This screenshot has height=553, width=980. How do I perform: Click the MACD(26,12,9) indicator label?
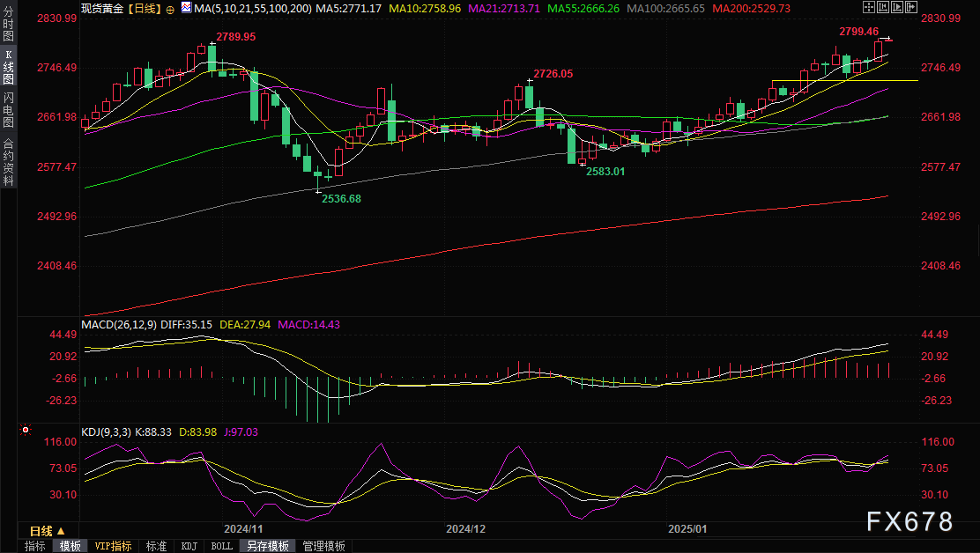(118, 324)
